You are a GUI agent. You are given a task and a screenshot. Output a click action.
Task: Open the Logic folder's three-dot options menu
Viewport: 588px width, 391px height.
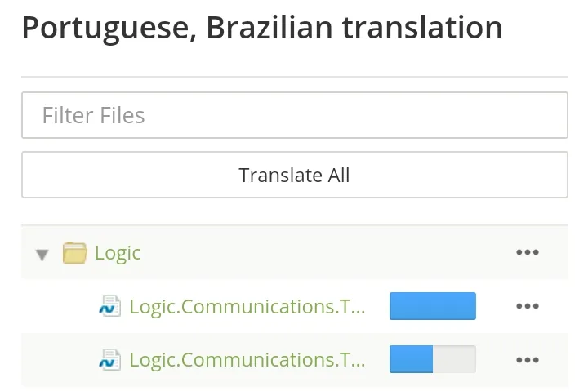click(528, 252)
